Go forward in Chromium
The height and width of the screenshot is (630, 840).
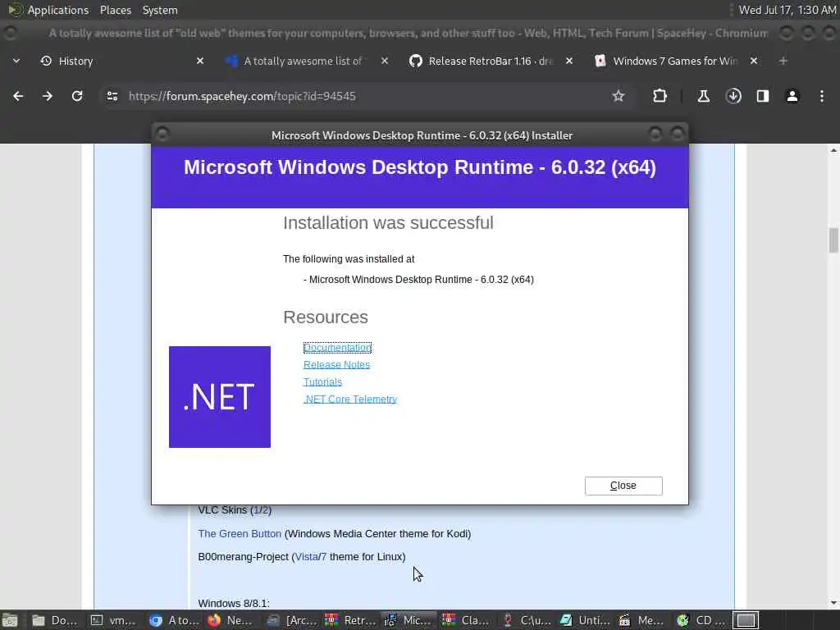click(48, 96)
